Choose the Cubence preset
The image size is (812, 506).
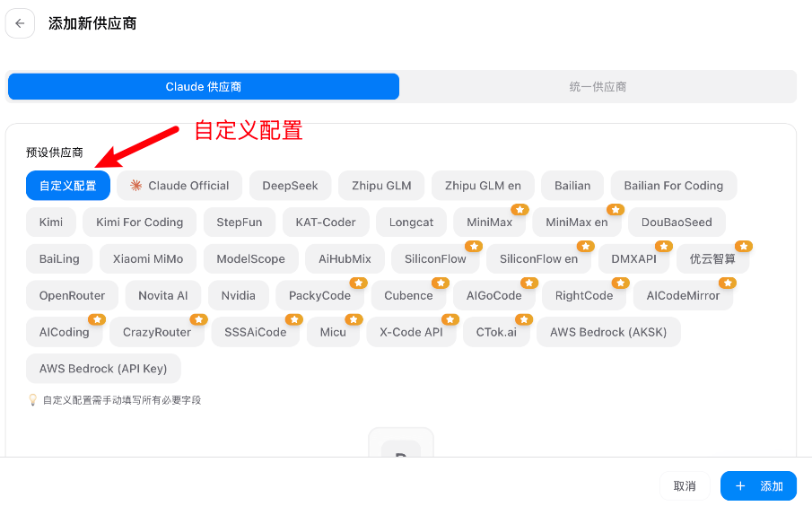pos(408,296)
